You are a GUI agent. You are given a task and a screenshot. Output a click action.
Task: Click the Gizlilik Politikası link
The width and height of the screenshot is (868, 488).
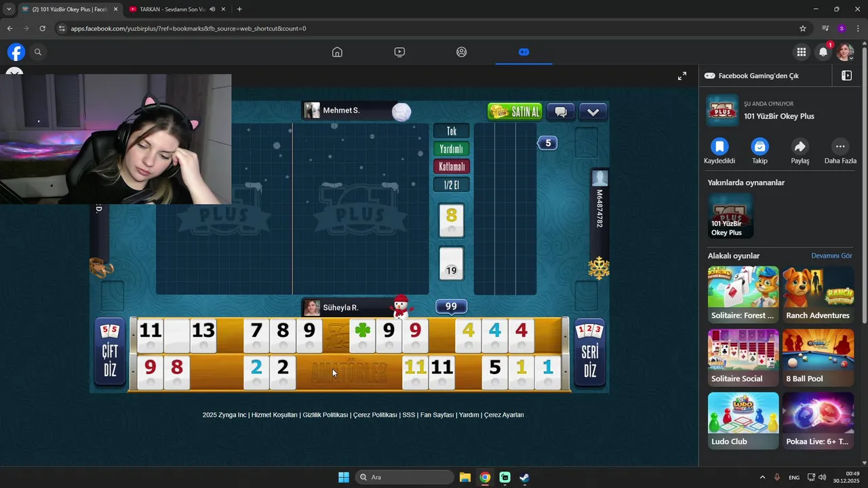(325, 415)
